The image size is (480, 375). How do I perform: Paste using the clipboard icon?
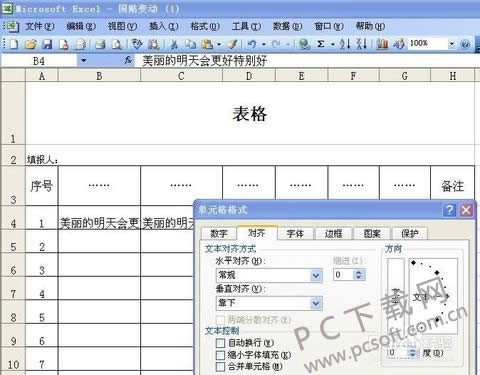pyautogui.click(x=207, y=44)
